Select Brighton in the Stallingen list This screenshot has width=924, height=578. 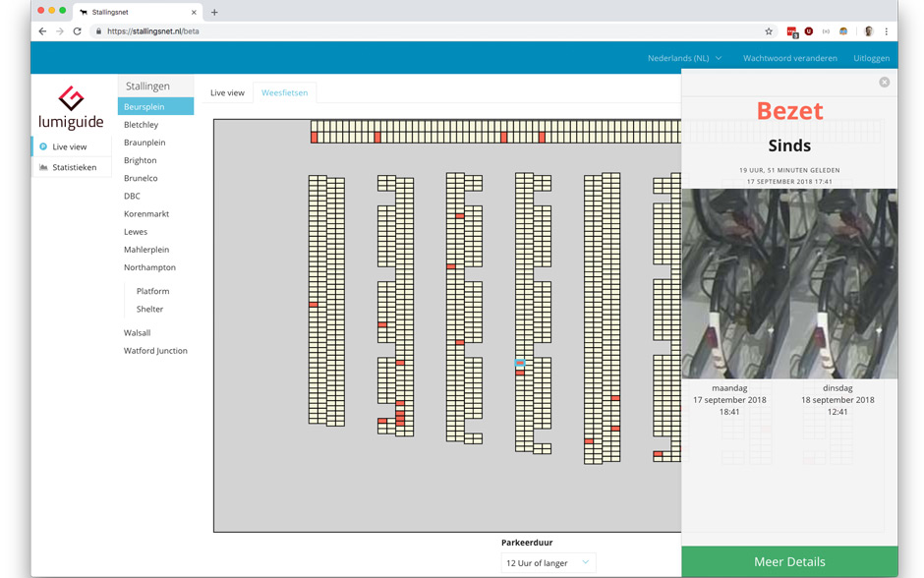tap(140, 160)
